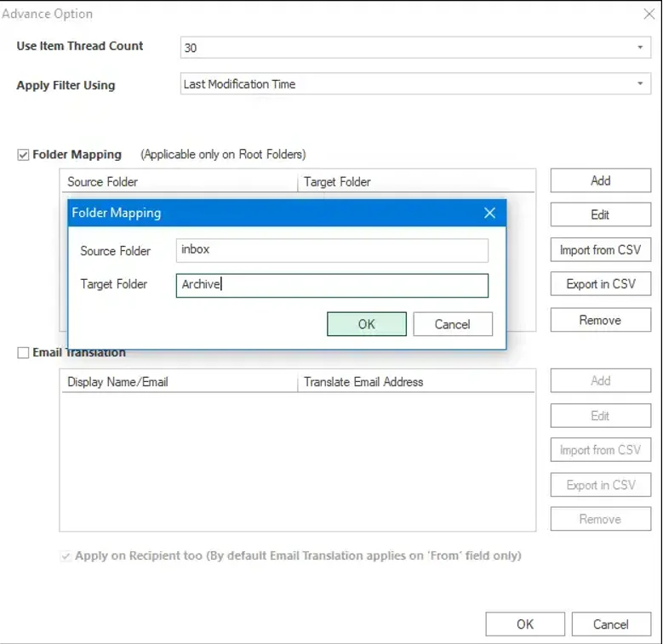Confirm mapping with the dialog's OK button
The image size is (663, 644).
pos(367,324)
